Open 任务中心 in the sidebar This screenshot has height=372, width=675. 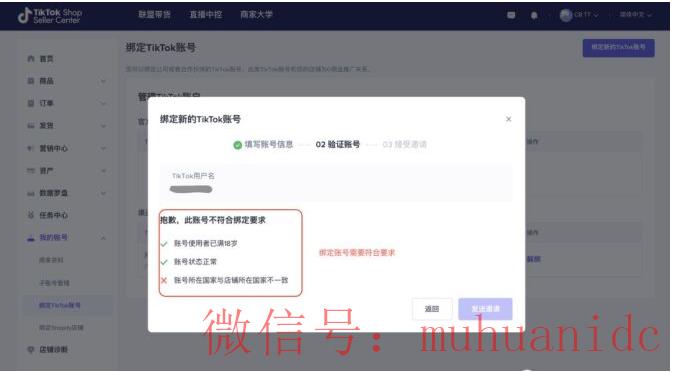coord(53,215)
